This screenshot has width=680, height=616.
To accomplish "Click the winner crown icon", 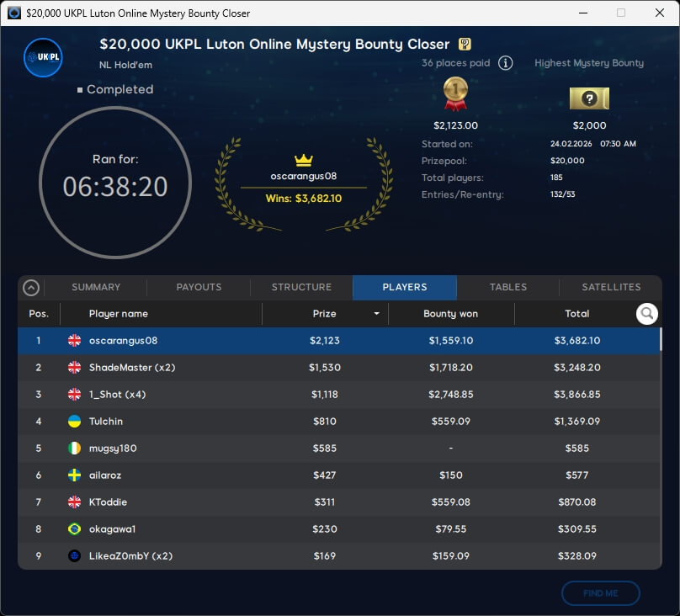I will [303, 160].
